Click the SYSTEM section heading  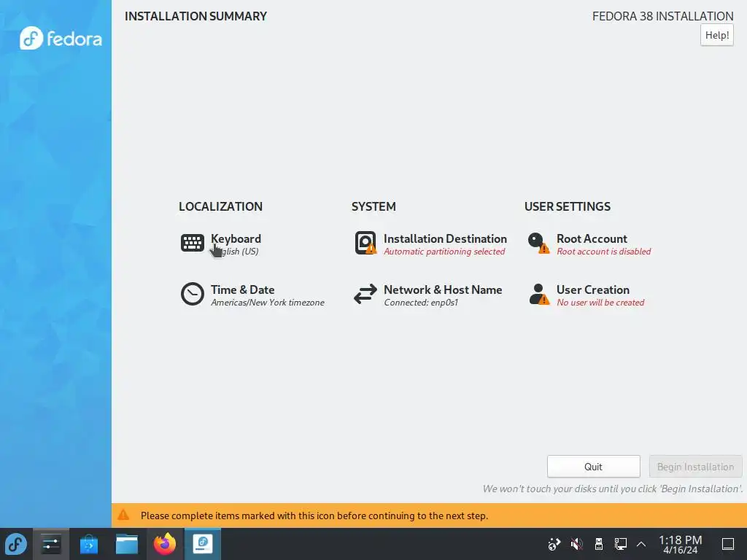coord(373,206)
